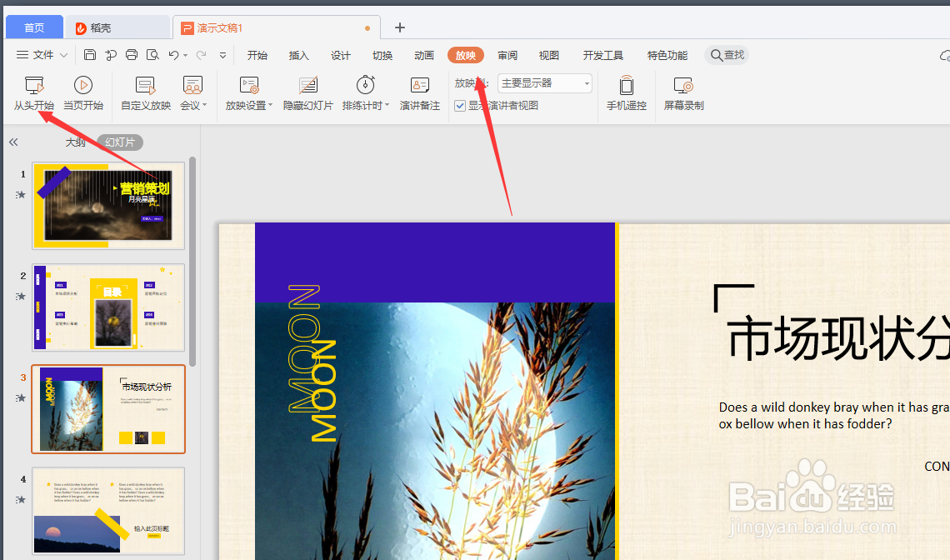Click the 'Does a wild donkey bray' text
The height and width of the screenshot is (560, 950).
(x=833, y=415)
